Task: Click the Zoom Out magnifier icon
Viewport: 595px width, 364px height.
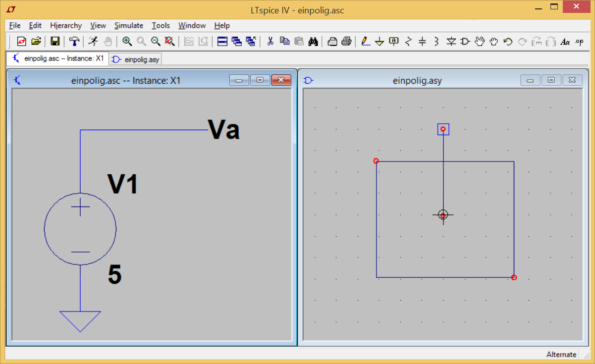Action: coord(156,42)
